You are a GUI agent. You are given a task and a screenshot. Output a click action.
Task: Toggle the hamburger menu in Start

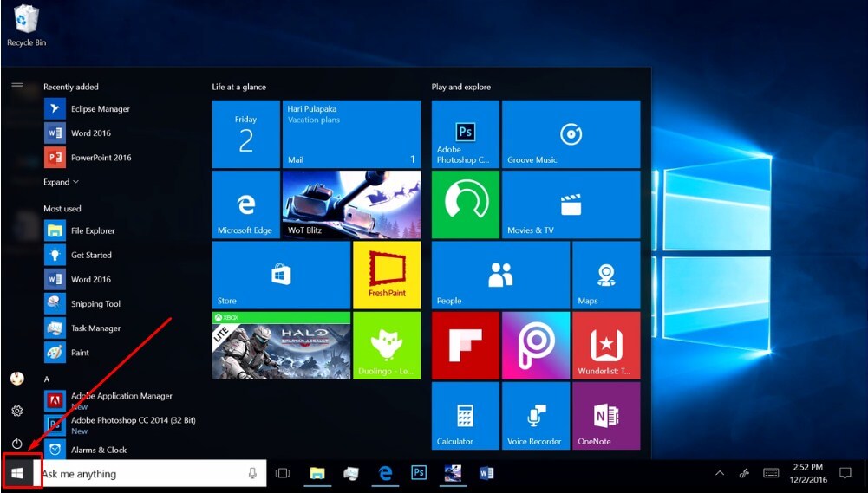coord(17,86)
